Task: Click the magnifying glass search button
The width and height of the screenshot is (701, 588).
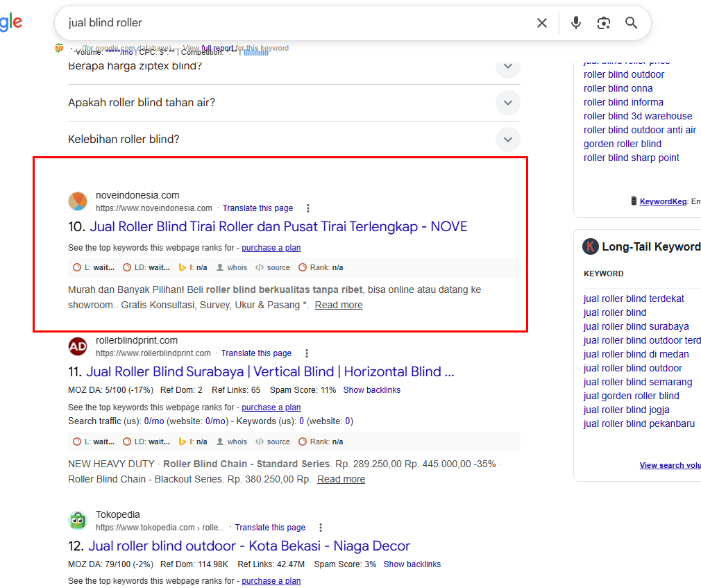Action: pyautogui.click(x=631, y=23)
